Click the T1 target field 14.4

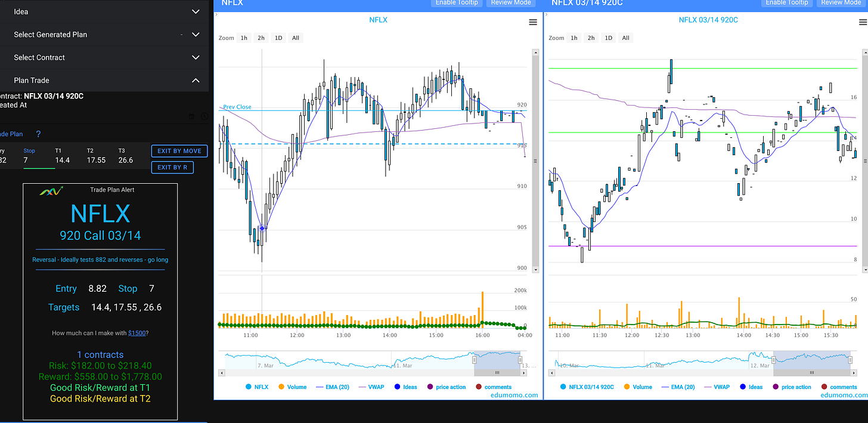(x=63, y=160)
